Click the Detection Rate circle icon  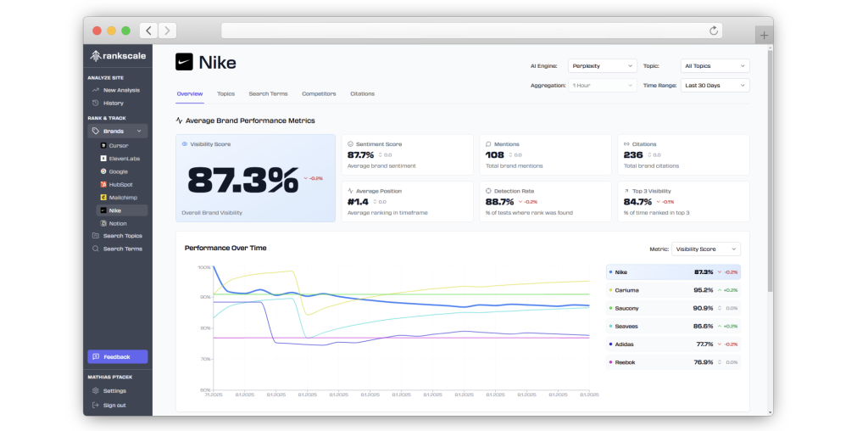(x=488, y=191)
